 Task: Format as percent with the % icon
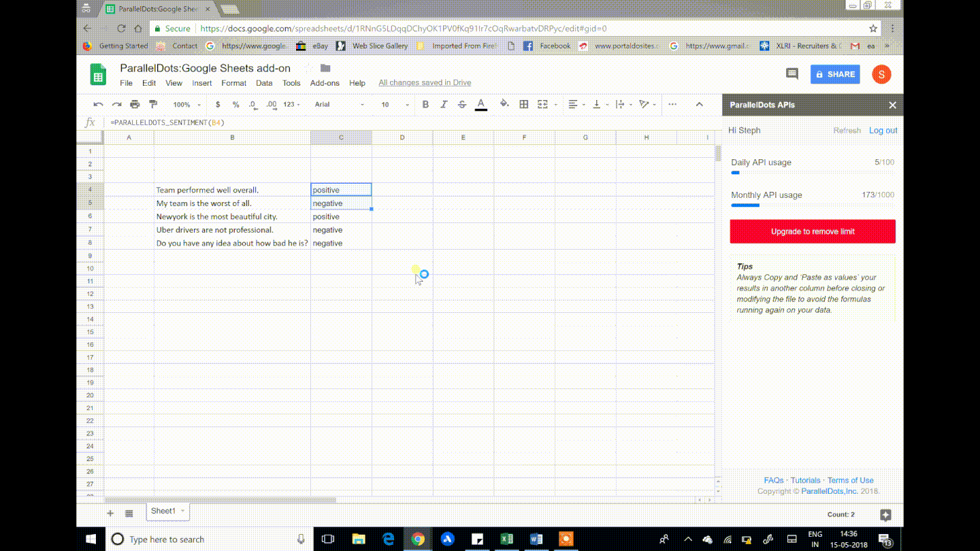pyautogui.click(x=235, y=104)
